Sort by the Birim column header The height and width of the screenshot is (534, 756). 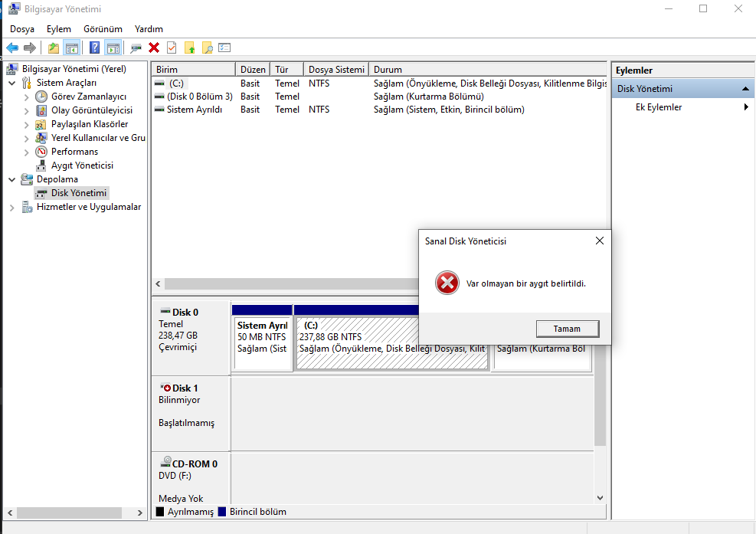193,70
